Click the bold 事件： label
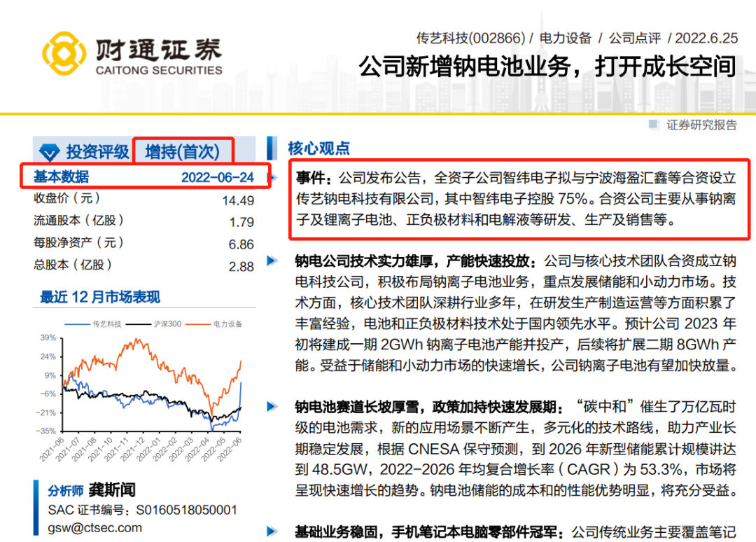The width and height of the screenshot is (756, 542). pos(314,178)
